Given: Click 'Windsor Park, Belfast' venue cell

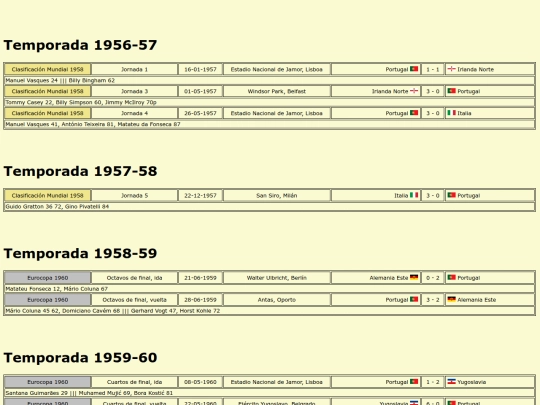Looking at the screenshot, I should [x=277, y=91].
